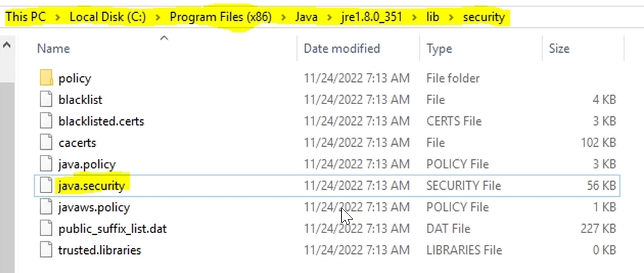This screenshot has width=644, height=273.
Task: Click the java.policy file icon
Action: 46,164
